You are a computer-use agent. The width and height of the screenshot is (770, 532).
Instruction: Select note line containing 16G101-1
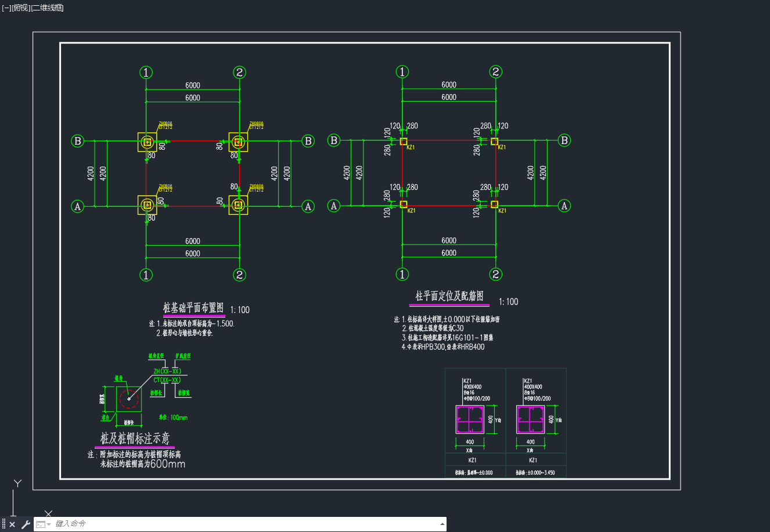[x=447, y=338]
